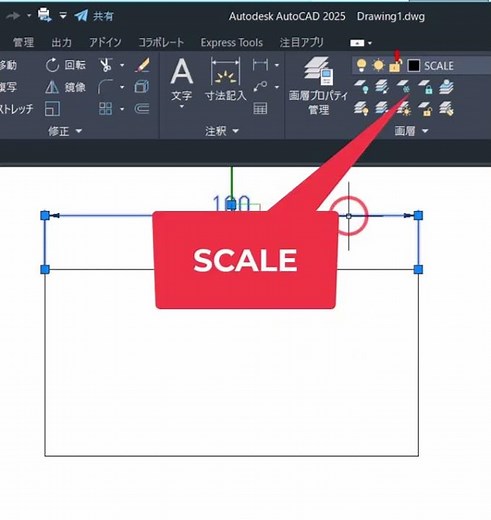The image size is (491, 520).
Task: Open the コラボレート ribbon tab
Action: click(161, 42)
